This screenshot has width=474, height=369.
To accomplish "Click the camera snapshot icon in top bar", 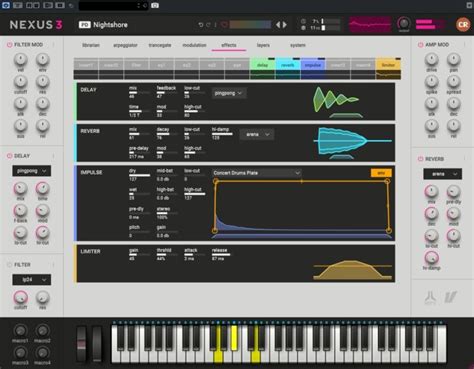I will point(155,5).
